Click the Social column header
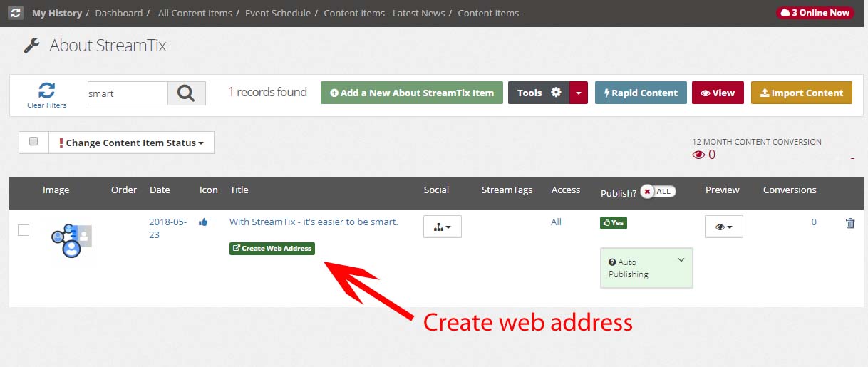 [436, 190]
